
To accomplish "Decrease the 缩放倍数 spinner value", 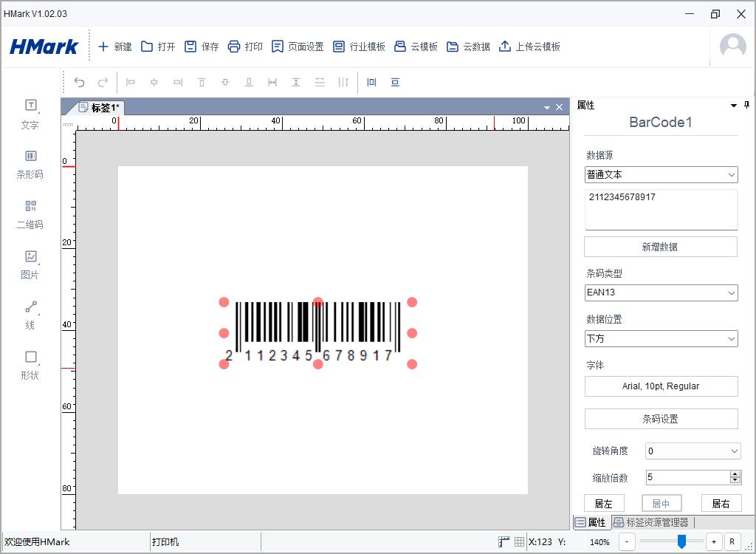I will 735,480.
